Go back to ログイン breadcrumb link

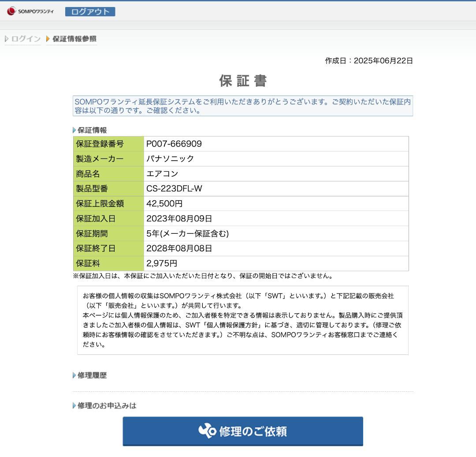pyautogui.click(x=26, y=39)
